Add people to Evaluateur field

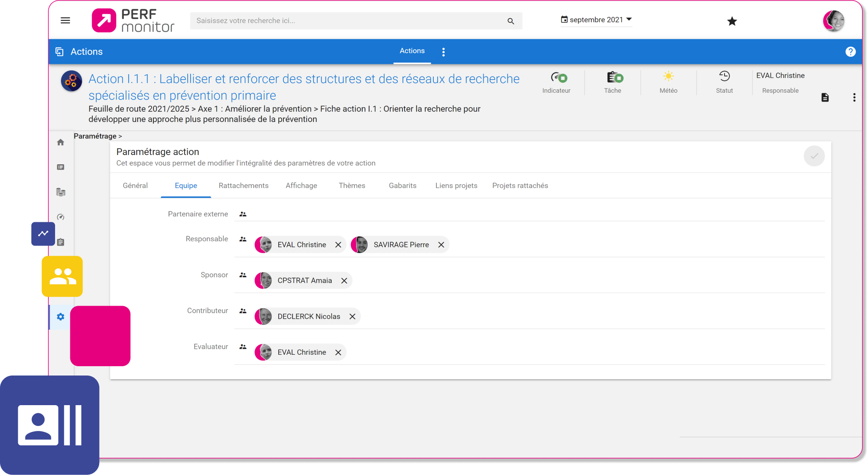pyautogui.click(x=242, y=347)
